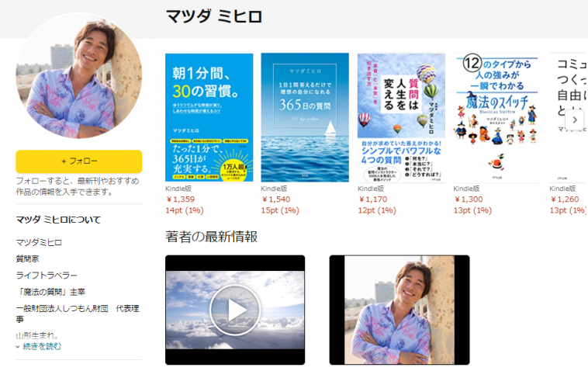The height and width of the screenshot is (371, 588).
Task: Click the ¥1,300 Kindle price
Action: click(469, 199)
